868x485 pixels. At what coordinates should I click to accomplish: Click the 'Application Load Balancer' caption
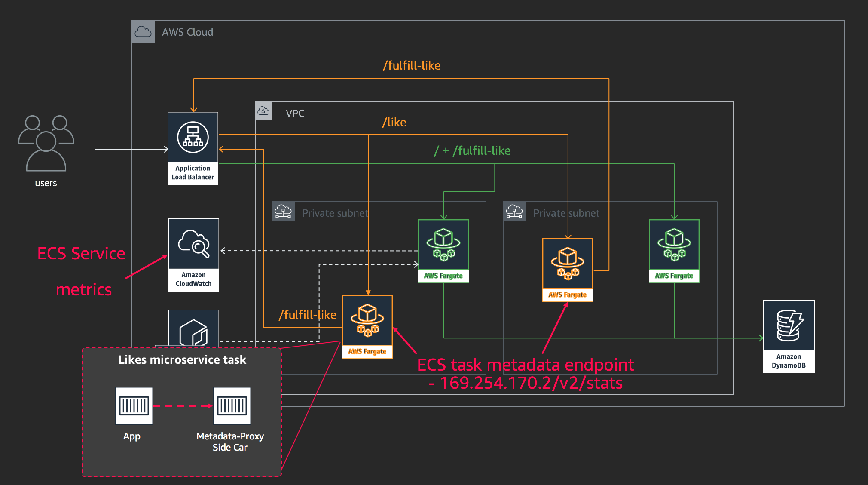point(193,173)
